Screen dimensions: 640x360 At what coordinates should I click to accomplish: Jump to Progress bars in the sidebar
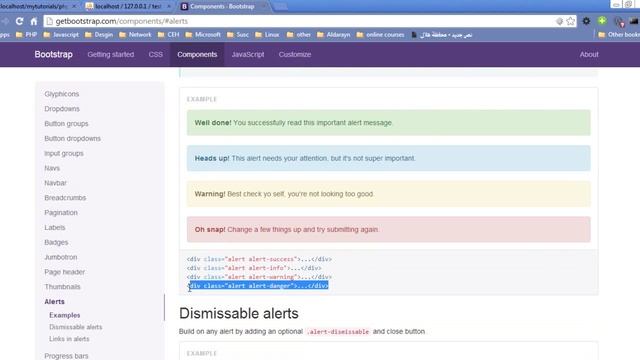(x=66, y=356)
